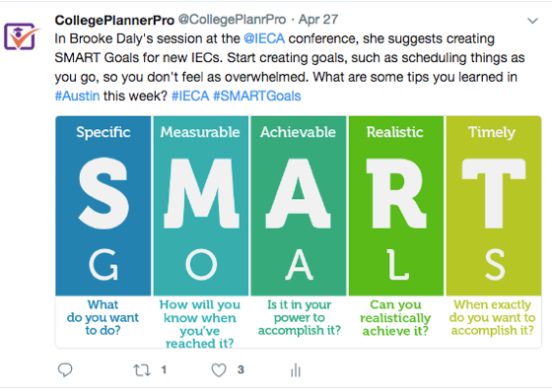Open the #SMARTGoals hashtag link
Viewport: 552px width, 392px height.
pyautogui.click(x=257, y=96)
